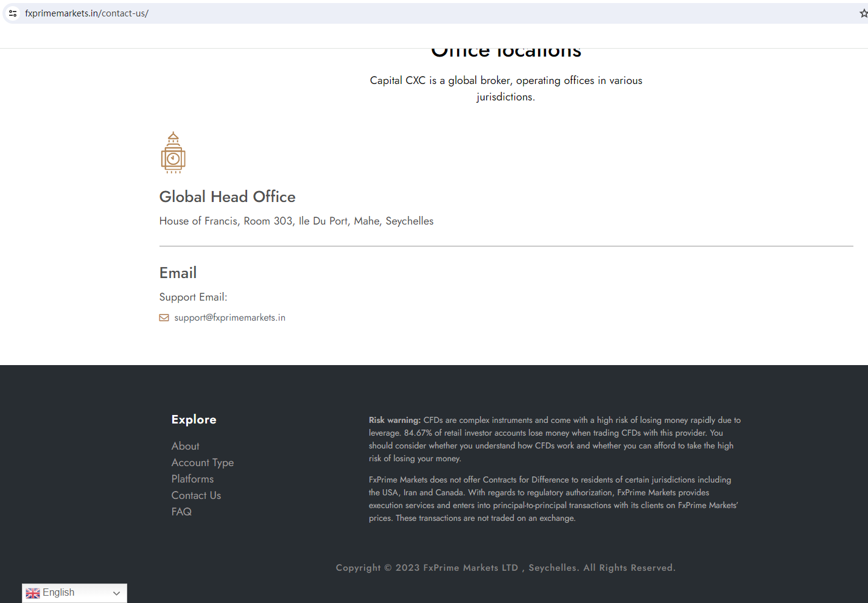The height and width of the screenshot is (603, 868).
Task: Click the Risk warning paragraph
Action: [555, 439]
